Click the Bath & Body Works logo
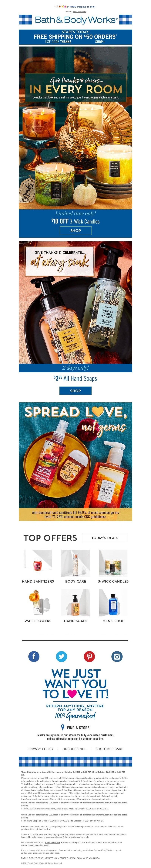151x868 pixels. (x=76, y=20)
